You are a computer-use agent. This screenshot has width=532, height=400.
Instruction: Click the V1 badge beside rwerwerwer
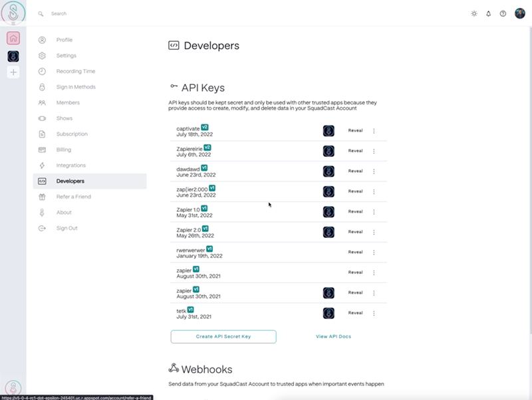pyautogui.click(x=209, y=249)
